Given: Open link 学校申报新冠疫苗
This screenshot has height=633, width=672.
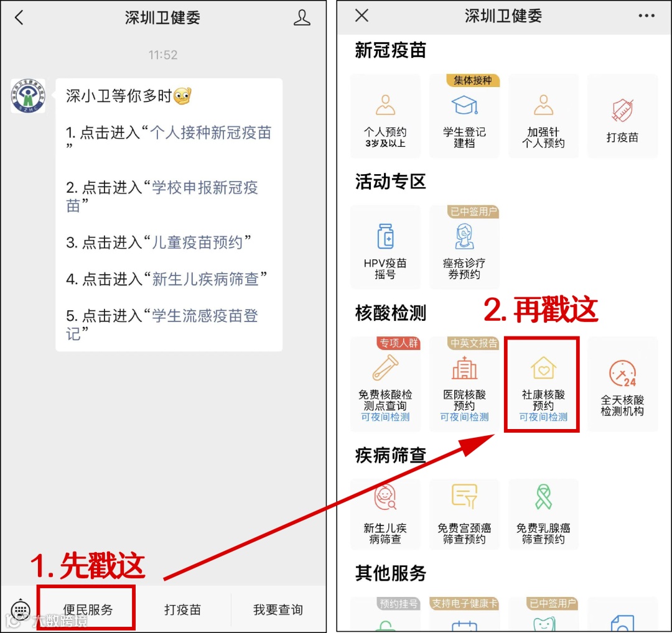Looking at the screenshot, I should [x=205, y=188].
